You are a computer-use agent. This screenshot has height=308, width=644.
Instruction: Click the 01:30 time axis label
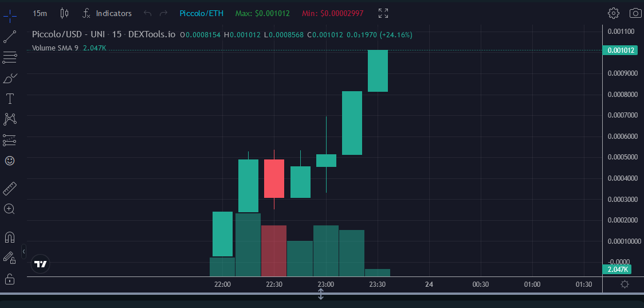pyautogui.click(x=584, y=284)
